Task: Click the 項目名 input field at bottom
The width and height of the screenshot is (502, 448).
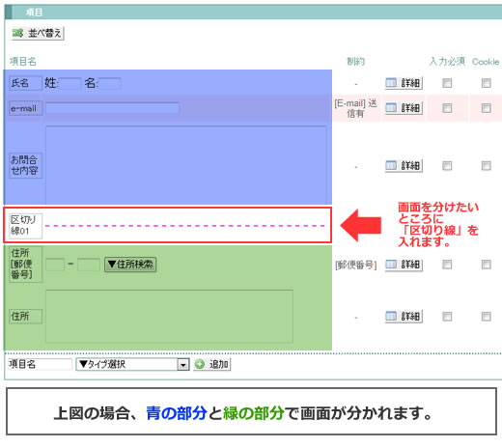Action: (40, 364)
